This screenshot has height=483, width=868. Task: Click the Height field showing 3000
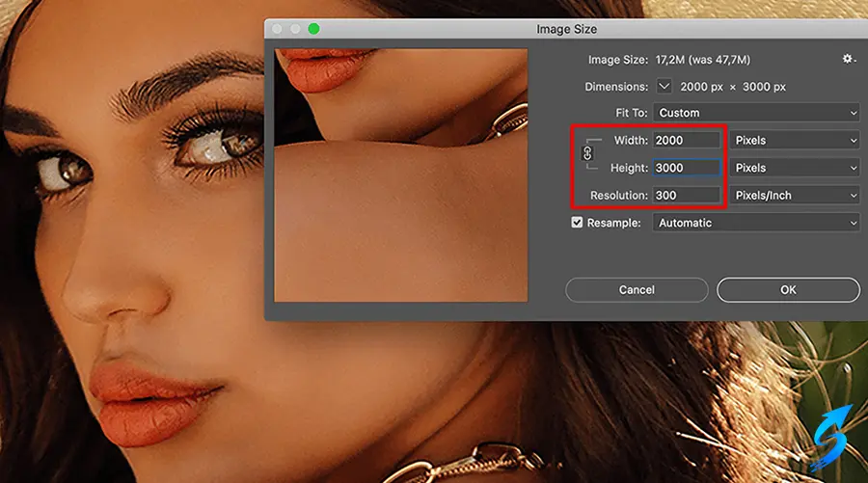tap(686, 168)
